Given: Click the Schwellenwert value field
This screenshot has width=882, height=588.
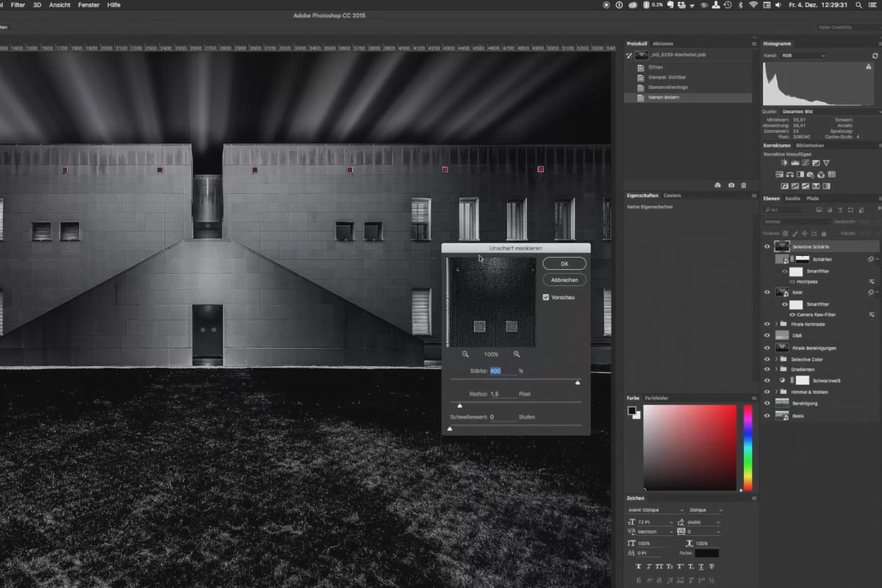Looking at the screenshot, I should pyautogui.click(x=502, y=417).
